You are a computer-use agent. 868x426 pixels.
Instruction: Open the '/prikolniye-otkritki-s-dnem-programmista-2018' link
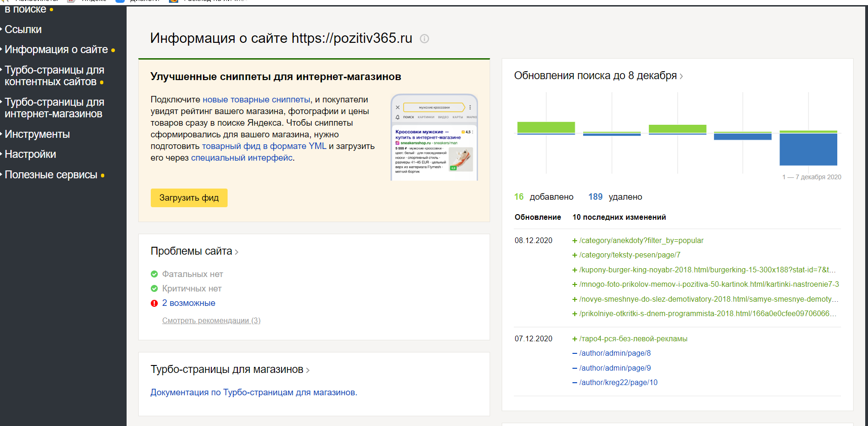coord(708,314)
